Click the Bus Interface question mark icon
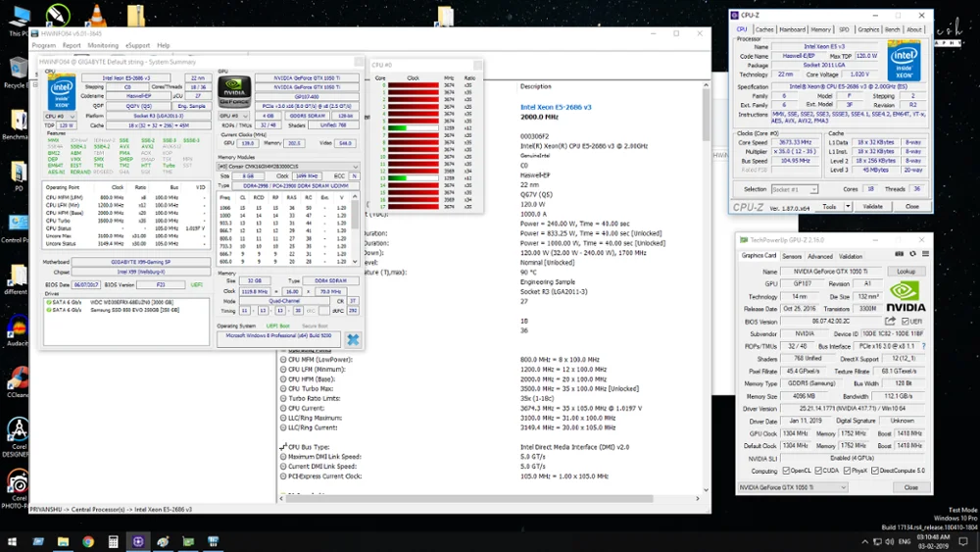Image resolution: width=980 pixels, height=552 pixels. tap(923, 346)
